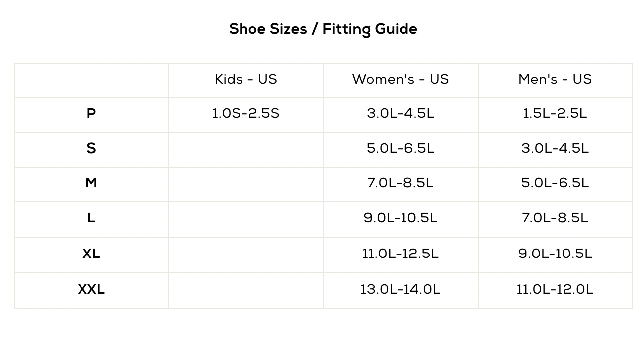Screen dimensions: 644x341
Task: Select Men's 1.5L-2.5L cell
Action: [x=555, y=114]
